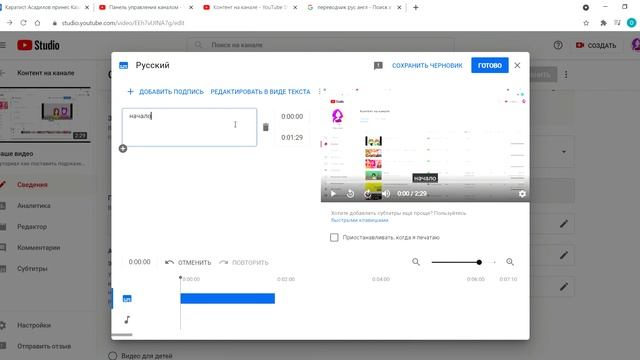
Task: Open the preview player settings gear
Action: [x=522, y=194]
